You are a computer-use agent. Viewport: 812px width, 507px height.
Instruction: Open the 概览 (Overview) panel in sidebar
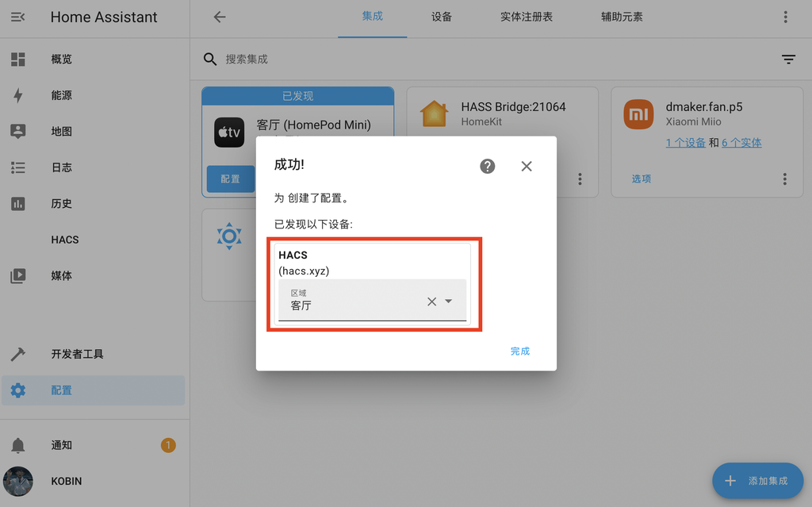tap(61, 59)
